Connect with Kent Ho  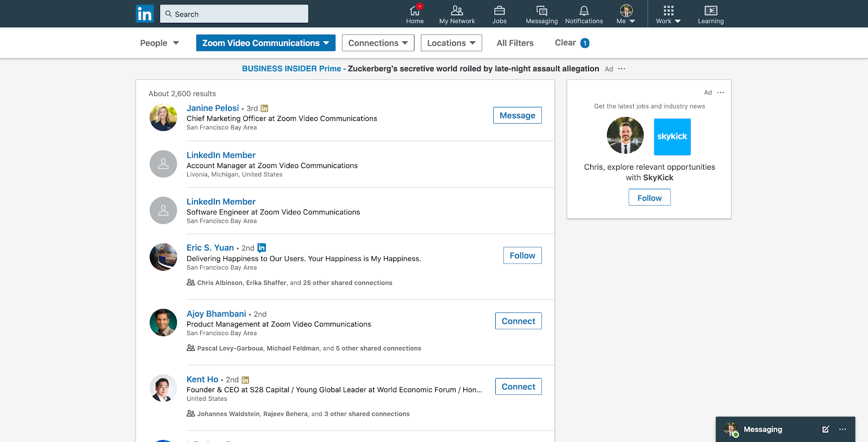pyautogui.click(x=519, y=387)
